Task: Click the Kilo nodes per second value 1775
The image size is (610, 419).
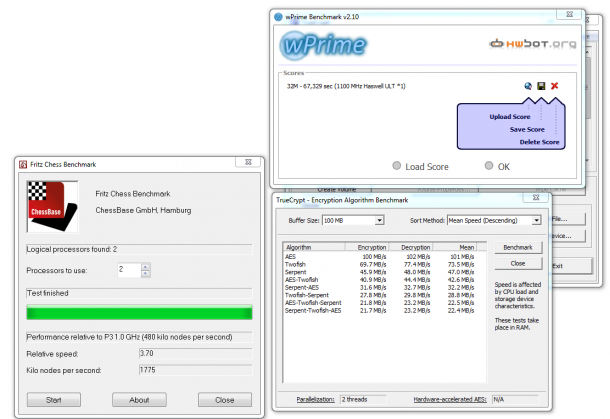Action: [195, 370]
